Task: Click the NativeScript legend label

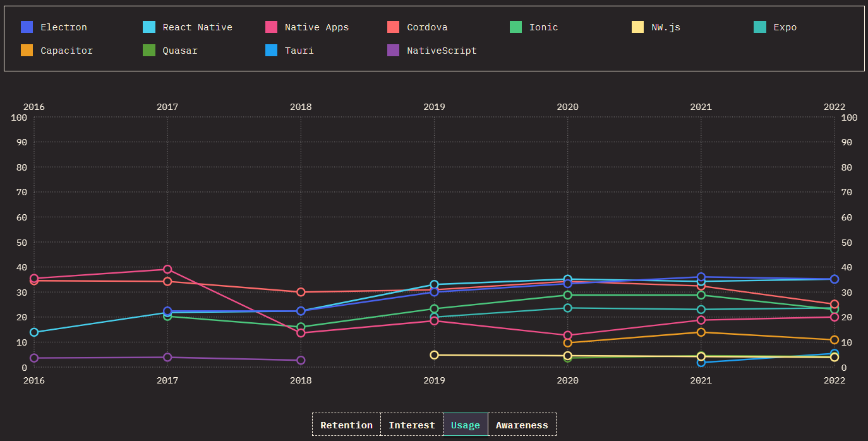Action: 442,51
